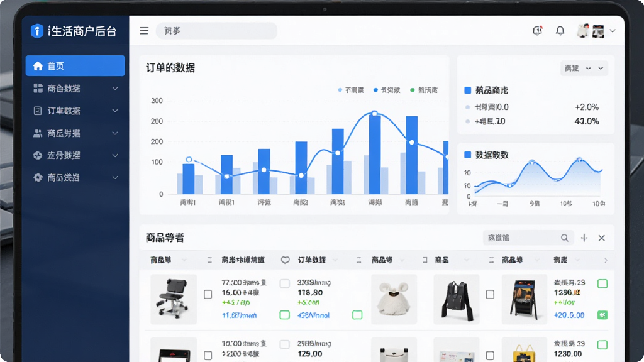
Task: Open the sort chevron beside first 商品单 column header
Action: pos(184,260)
